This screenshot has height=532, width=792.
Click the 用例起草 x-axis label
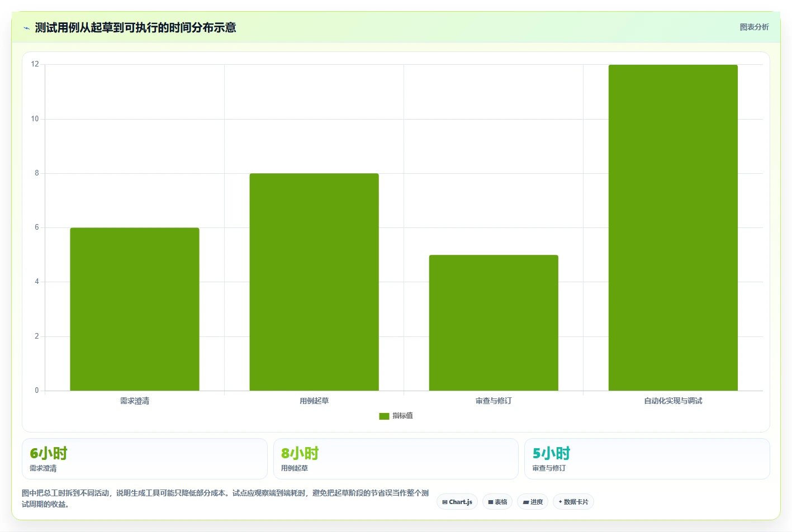[x=314, y=401]
